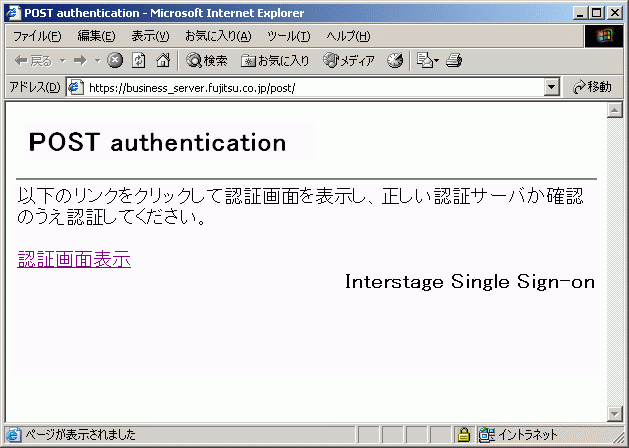Image resolution: width=629 pixels, height=448 pixels.
Task: Click the IE icon in title bar
Action: (14, 13)
